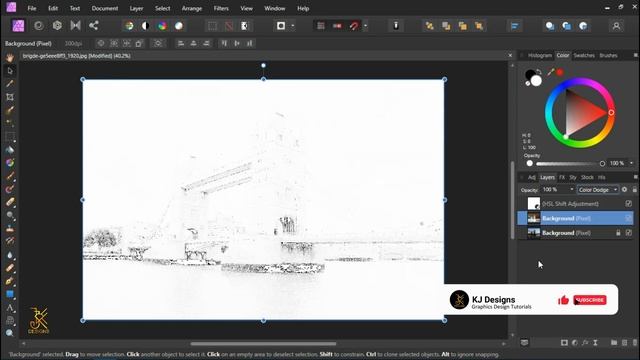Screen dimensions: 640x360
Task: Pick the white background color circle
Action: tap(536, 81)
